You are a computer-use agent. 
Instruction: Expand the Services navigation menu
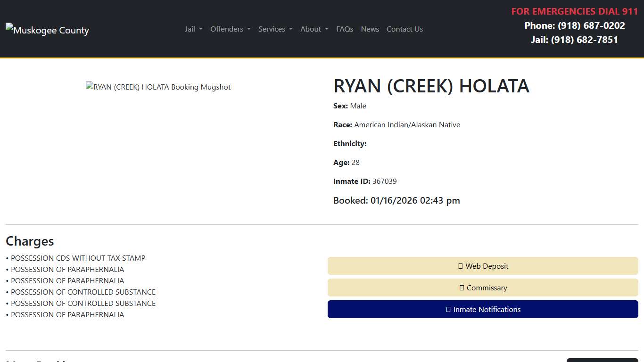point(275,29)
